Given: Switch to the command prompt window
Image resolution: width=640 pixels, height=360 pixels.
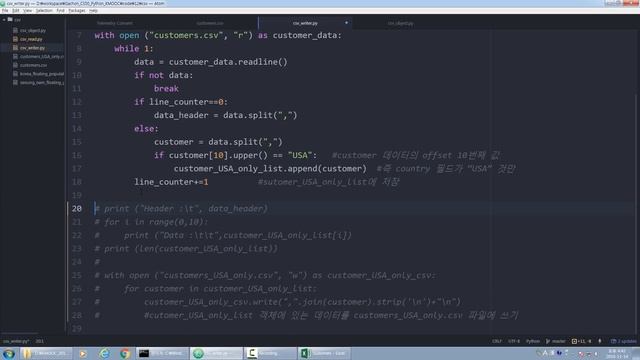Looking at the screenshot, I should pyautogui.click(x=162, y=353).
